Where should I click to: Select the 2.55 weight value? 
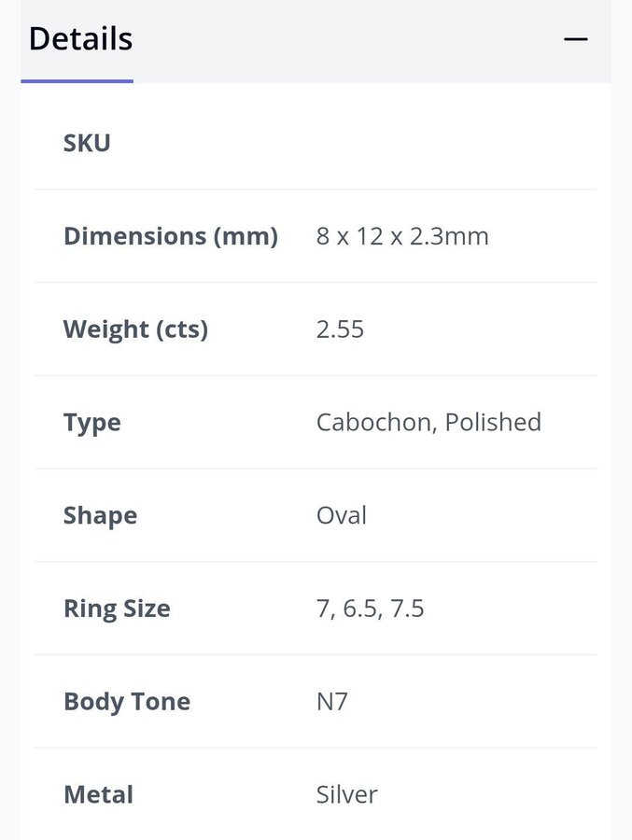coord(340,329)
